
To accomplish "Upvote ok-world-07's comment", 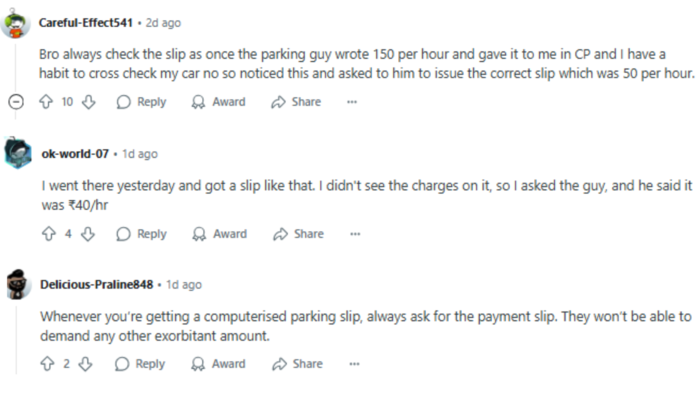I will [49, 233].
